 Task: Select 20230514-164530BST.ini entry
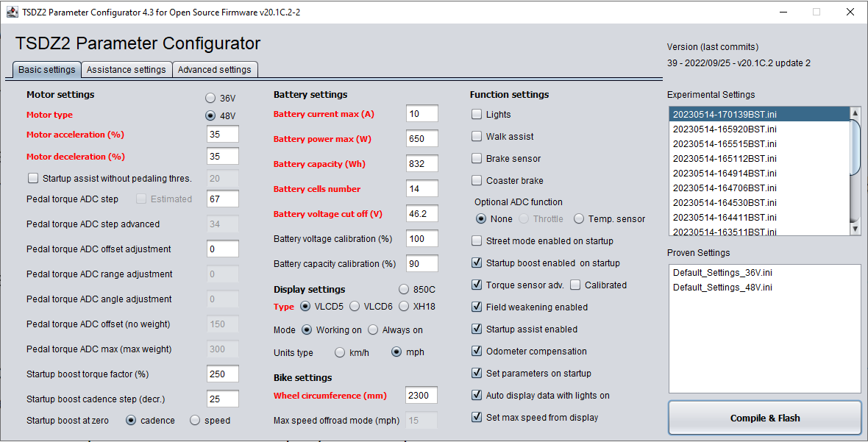click(759, 202)
